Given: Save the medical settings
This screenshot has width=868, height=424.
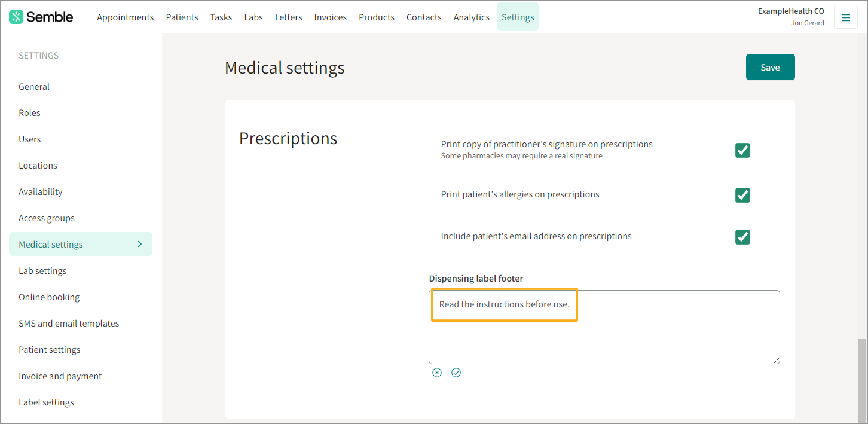Looking at the screenshot, I should [x=770, y=67].
